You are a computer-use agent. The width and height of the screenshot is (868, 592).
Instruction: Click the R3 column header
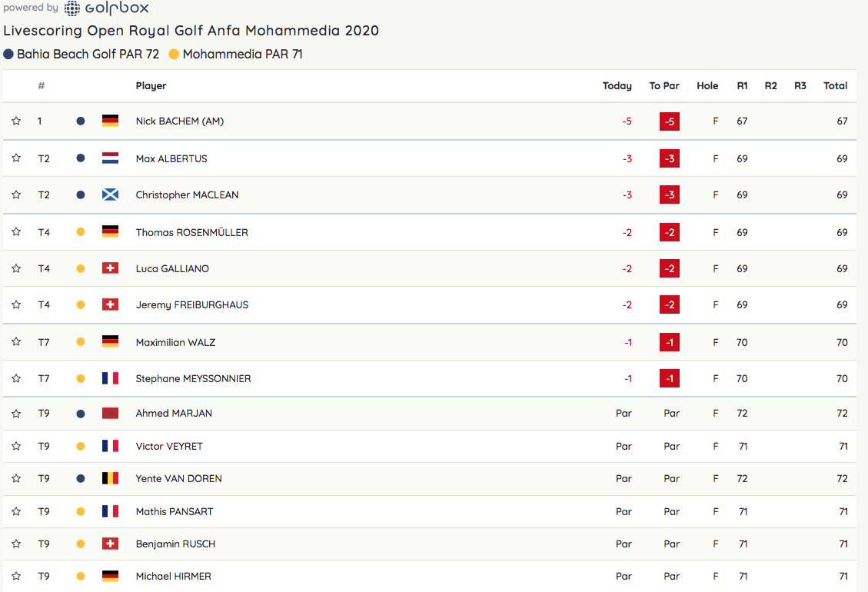(x=800, y=86)
